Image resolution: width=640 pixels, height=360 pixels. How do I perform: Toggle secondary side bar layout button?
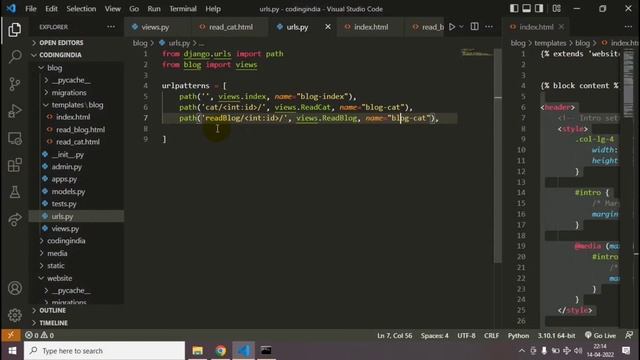(539, 8)
